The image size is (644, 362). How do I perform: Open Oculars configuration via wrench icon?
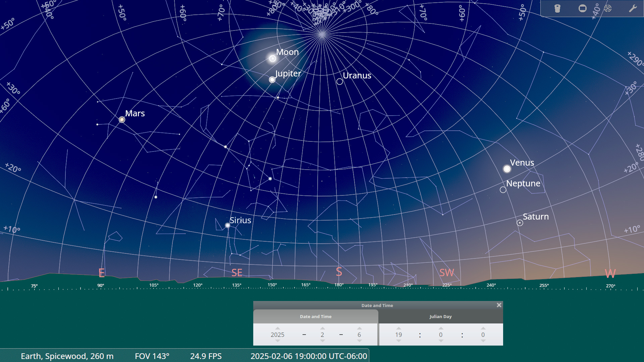point(633,8)
